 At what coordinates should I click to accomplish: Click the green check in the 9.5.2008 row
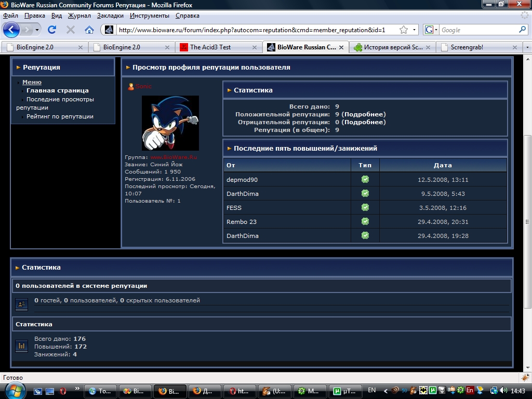tap(365, 193)
